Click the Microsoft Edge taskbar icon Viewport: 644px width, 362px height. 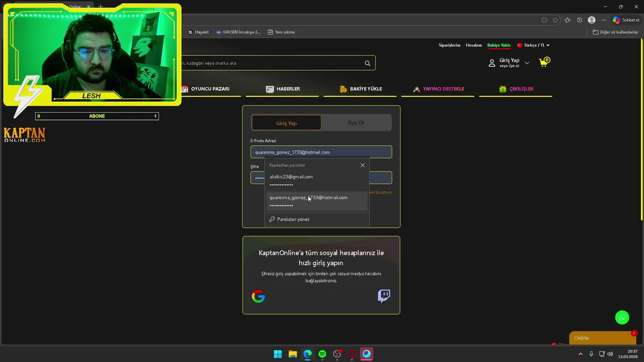(307, 354)
